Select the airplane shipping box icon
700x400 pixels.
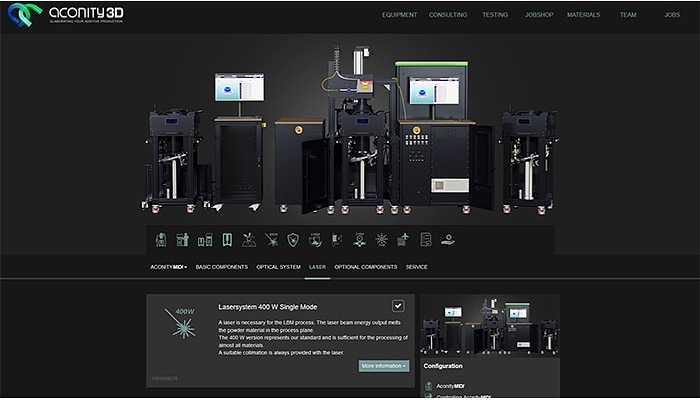click(x=403, y=240)
